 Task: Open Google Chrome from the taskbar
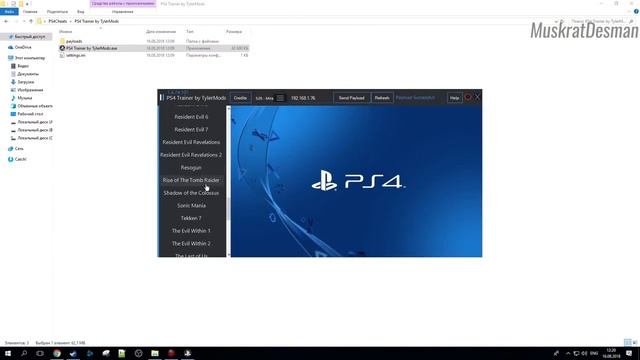pyautogui.click(x=57, y=353)
